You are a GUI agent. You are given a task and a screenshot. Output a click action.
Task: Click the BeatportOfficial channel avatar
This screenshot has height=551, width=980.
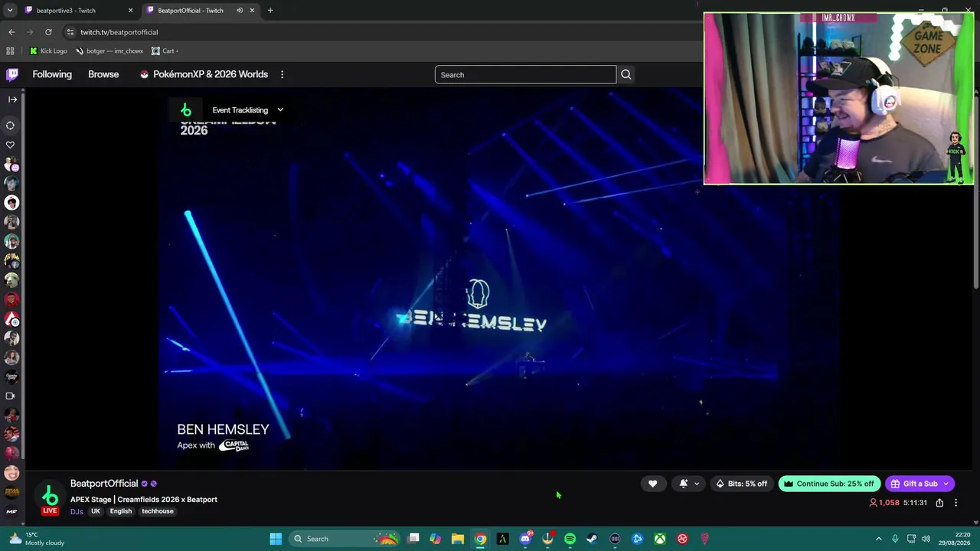point(50,497)
